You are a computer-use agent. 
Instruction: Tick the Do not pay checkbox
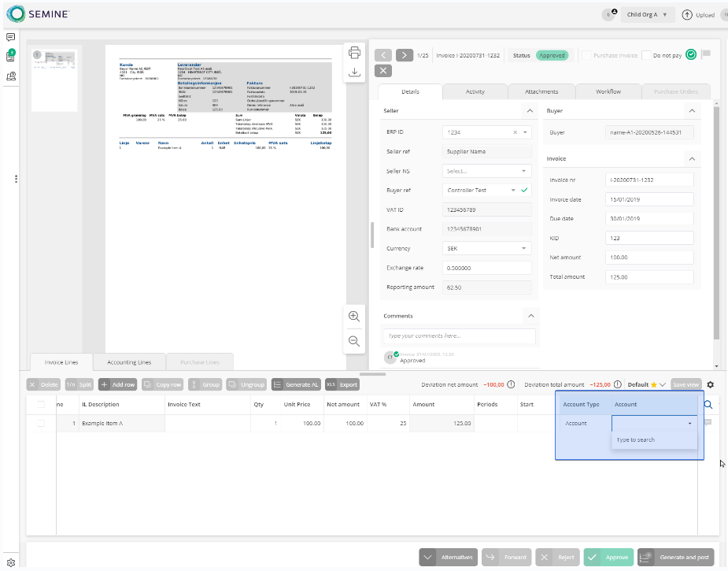646,55
